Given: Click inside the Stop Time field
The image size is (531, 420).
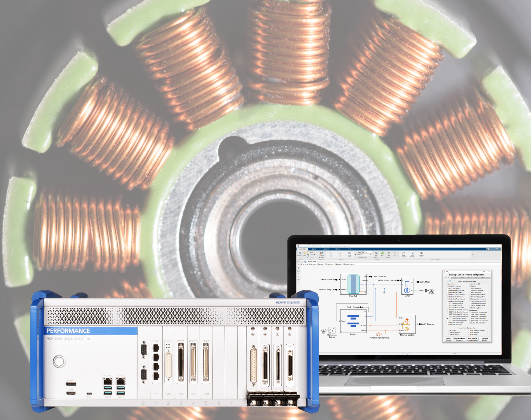Looking at the screenshot, I should pyautogui.click(x=369, y=252).
